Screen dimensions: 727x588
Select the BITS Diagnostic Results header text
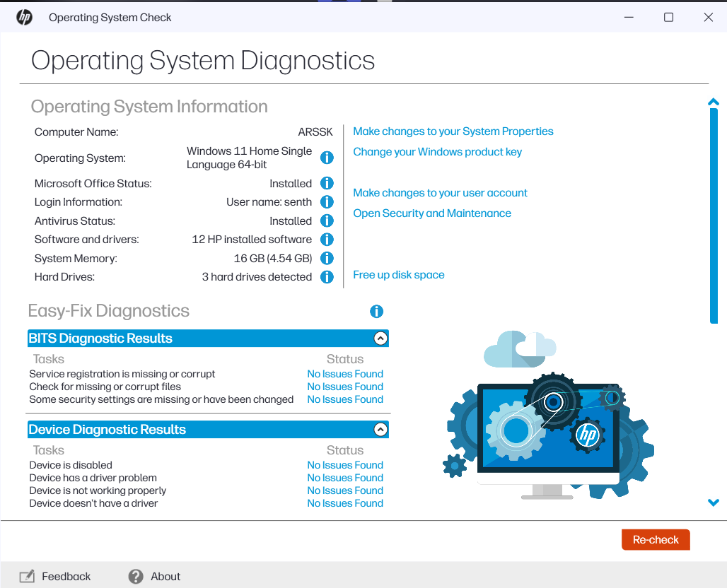100,339
